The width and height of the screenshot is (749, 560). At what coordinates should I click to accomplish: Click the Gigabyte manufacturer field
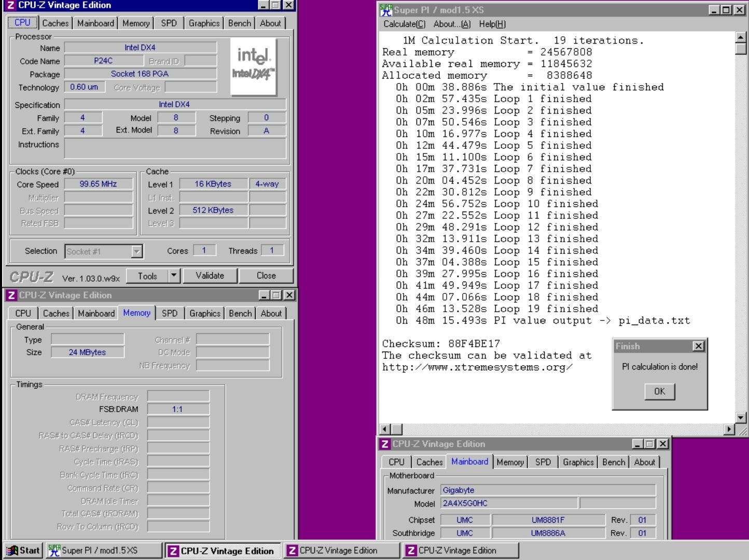pyautogui.click(x=548, y=490)
